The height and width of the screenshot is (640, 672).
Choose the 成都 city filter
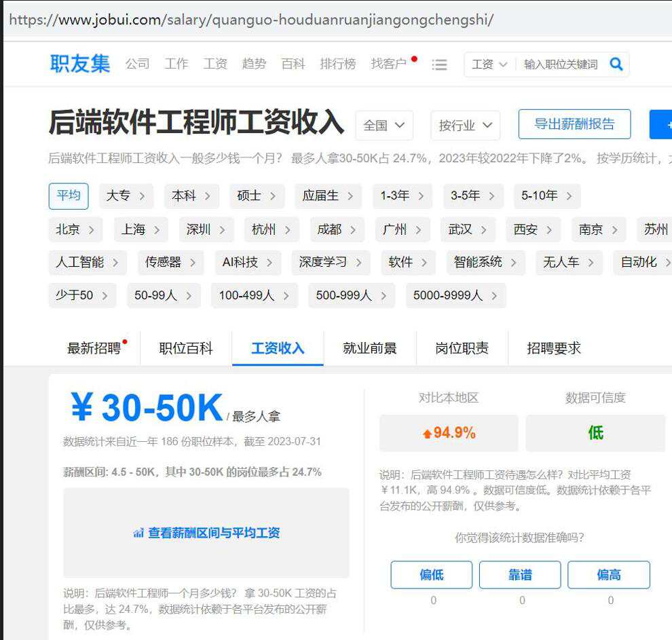(337, 229)
